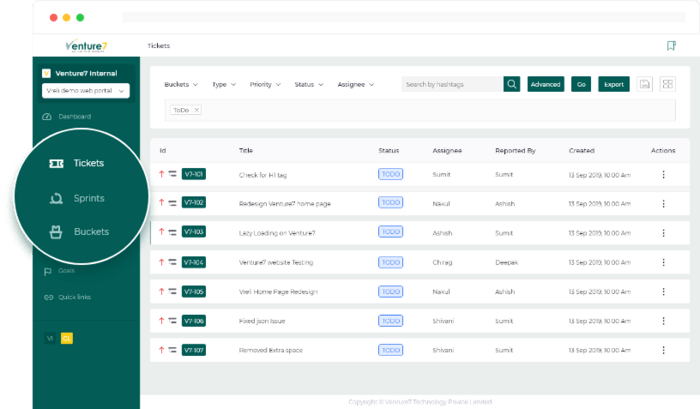Click type lines icon on V7-102 row
700x409 pixels.
[x=172, y=203]
